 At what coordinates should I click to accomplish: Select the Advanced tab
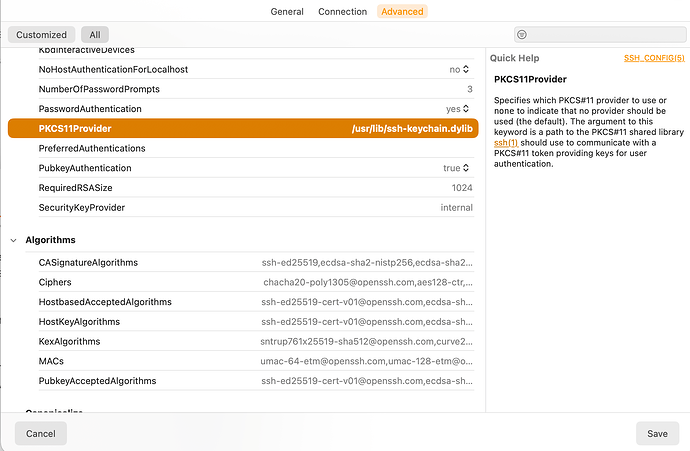click(402, 11)
